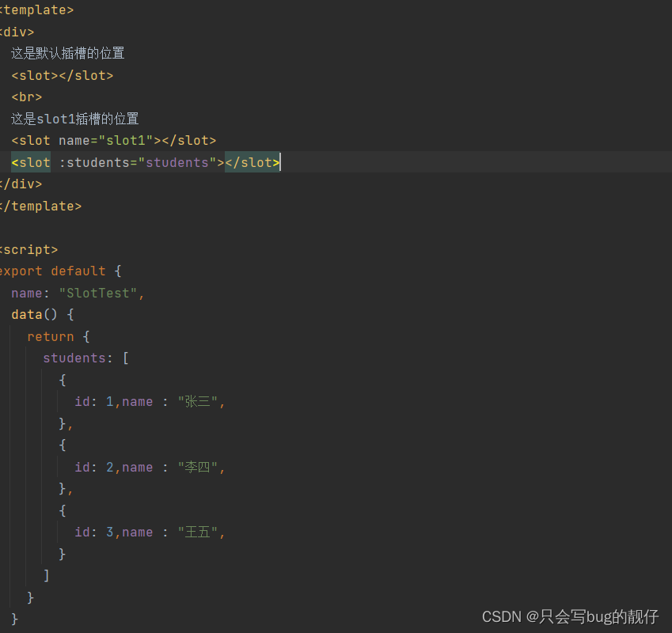Screen dimensions: 672x633
Task: Click the name: "SlotTest" line
Action: (78, 293)
